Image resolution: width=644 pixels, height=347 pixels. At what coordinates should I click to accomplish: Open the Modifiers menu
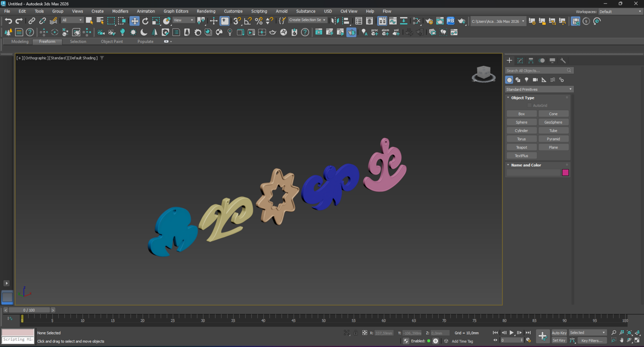tap(120, 11)
